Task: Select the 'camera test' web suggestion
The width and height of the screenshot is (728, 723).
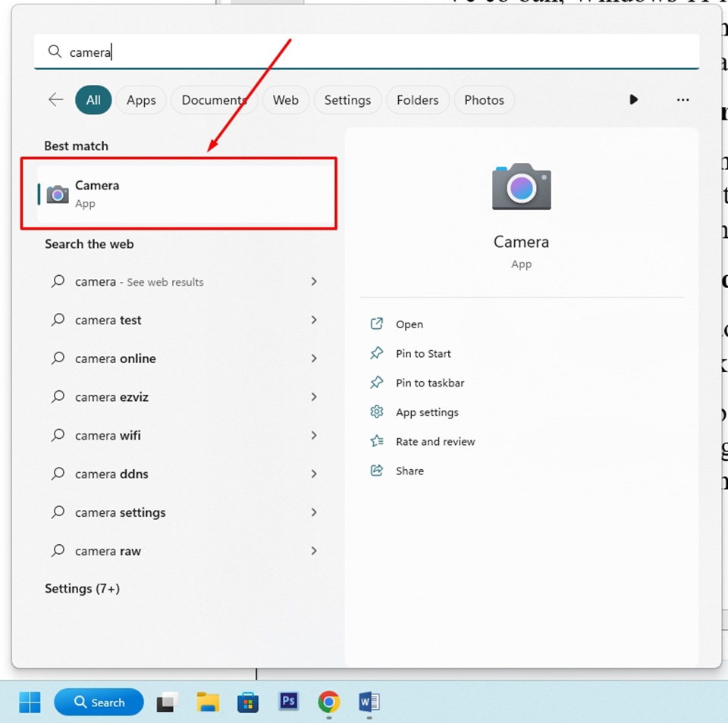Action: point(185,321)
